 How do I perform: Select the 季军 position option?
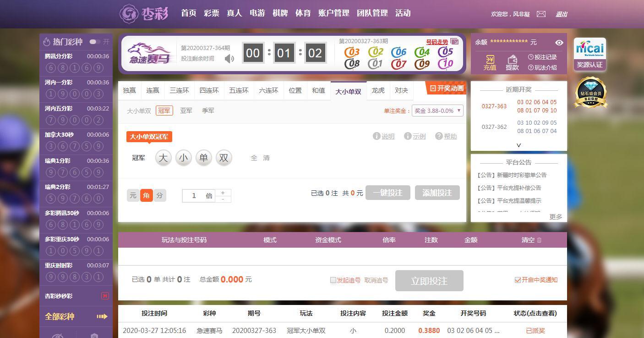click(x=208, y=111)
